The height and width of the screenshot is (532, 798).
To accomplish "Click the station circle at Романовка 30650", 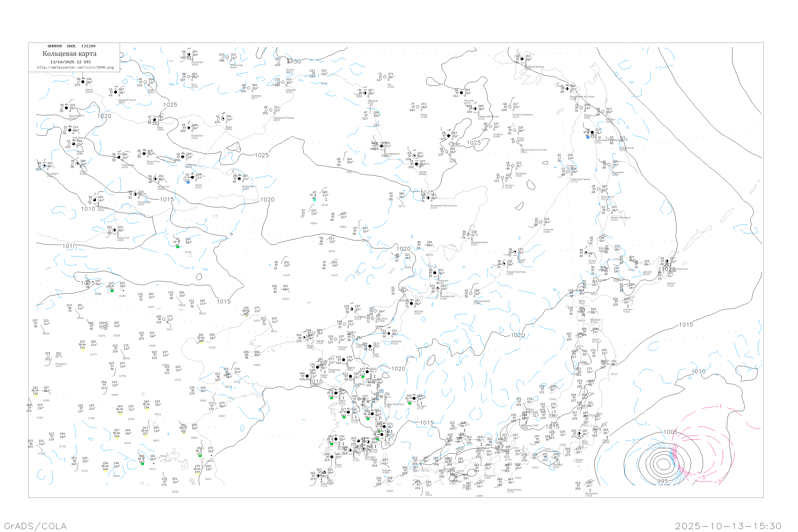I will (189, 54).
